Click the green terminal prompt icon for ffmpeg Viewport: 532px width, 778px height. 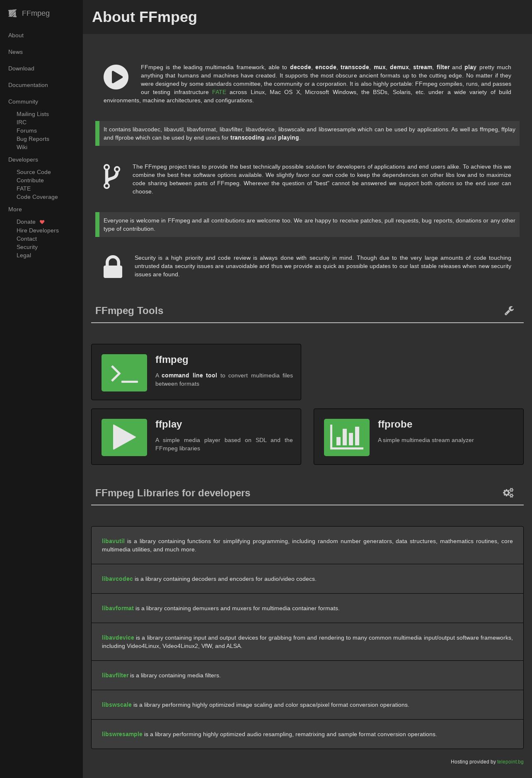(x=124, y=373)
